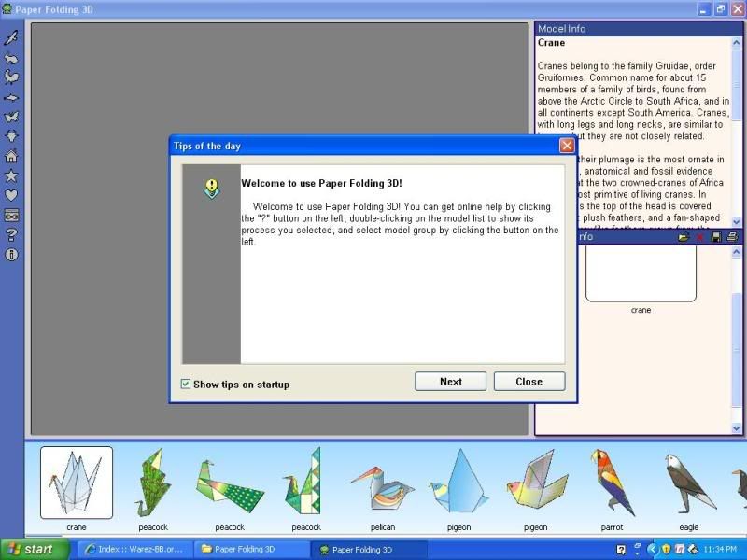Click the open folder icon in lower panel header
This screenshot has width=747, height=560.
point(684,237)
